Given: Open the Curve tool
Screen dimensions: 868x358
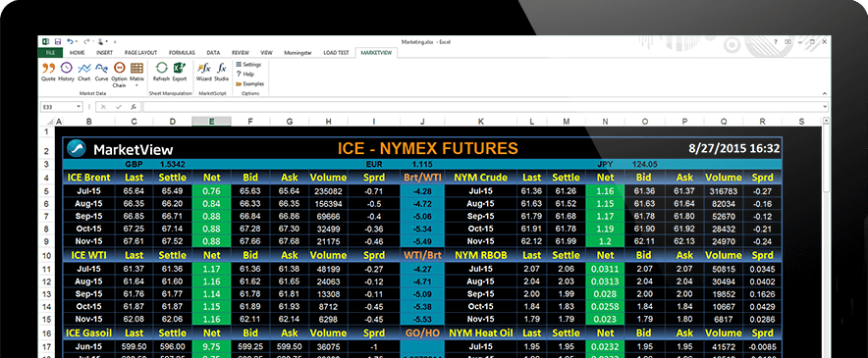Looking at the screenshot, I should (101, 72).
